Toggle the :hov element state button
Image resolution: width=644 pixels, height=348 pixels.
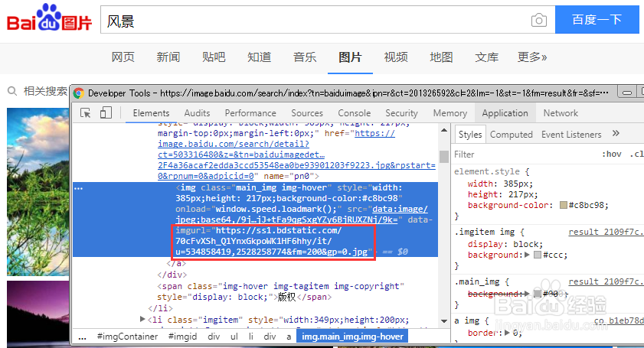[x=612, y=154]
